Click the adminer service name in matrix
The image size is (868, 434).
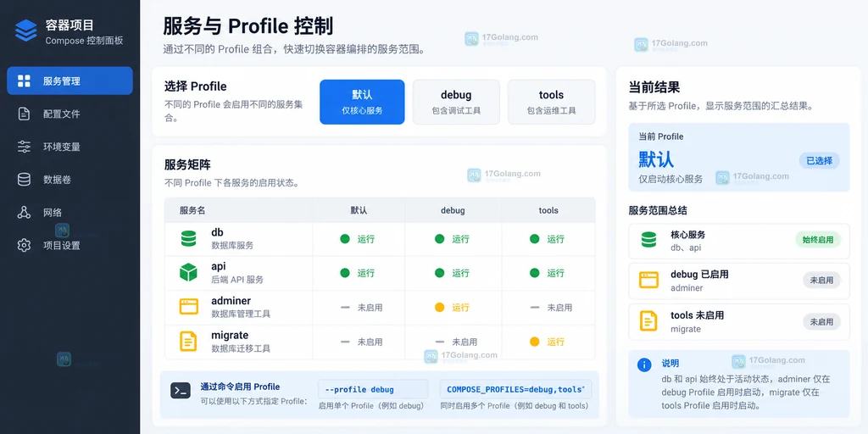231,301
